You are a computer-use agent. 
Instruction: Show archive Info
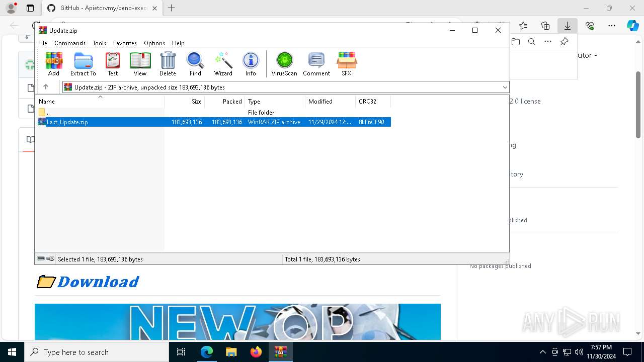[251, 64]
